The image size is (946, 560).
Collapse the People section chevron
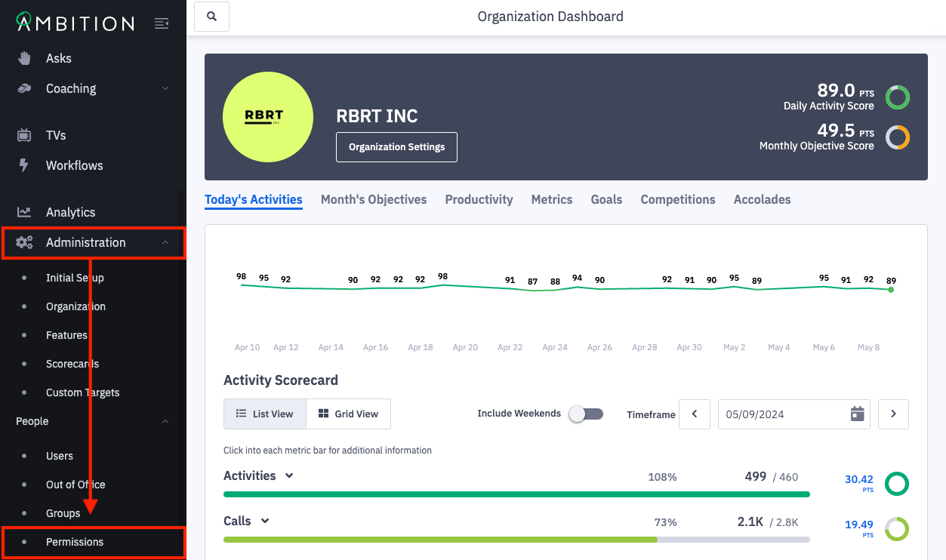(165, 421)
